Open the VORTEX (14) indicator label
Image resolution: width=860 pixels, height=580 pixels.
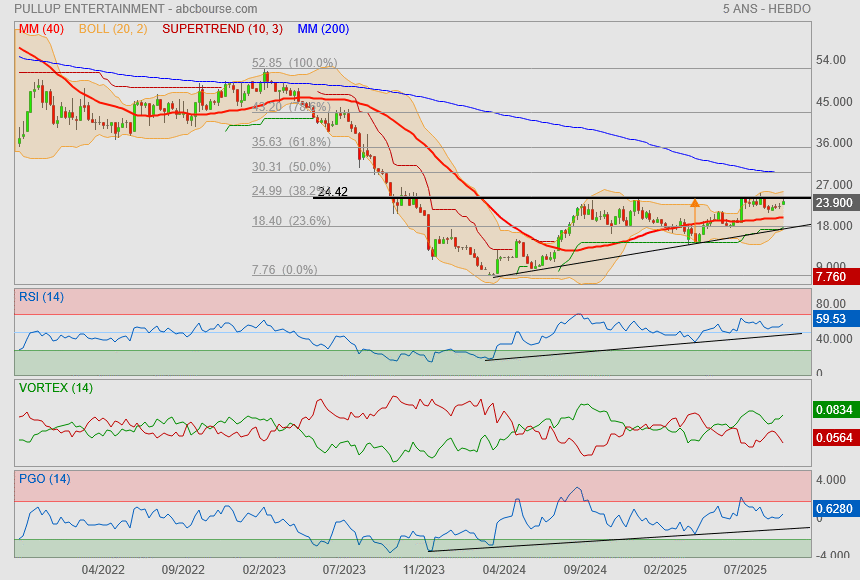coord(55,387)
